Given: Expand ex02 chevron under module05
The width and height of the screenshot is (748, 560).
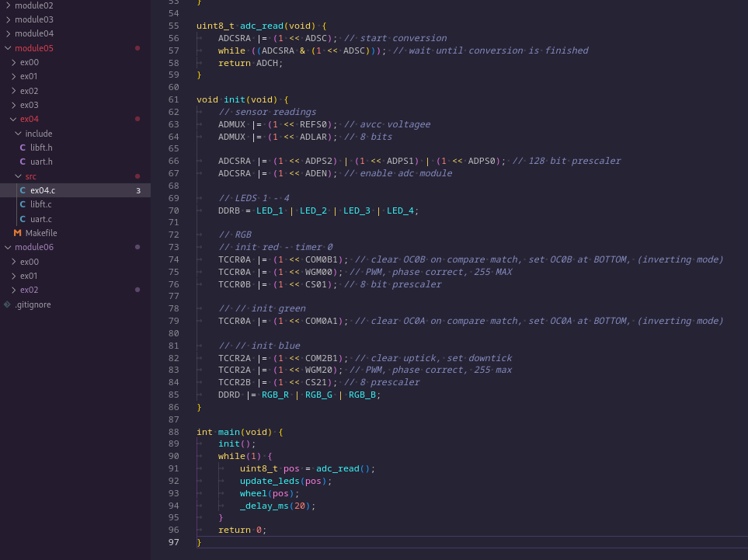Looking at the screenshot, I should [x=13, y=91].
